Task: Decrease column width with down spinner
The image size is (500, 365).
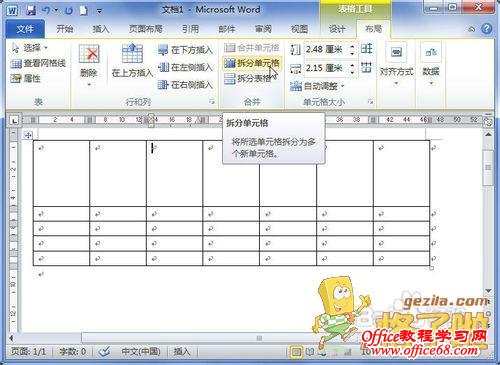Action: point(353,72)
